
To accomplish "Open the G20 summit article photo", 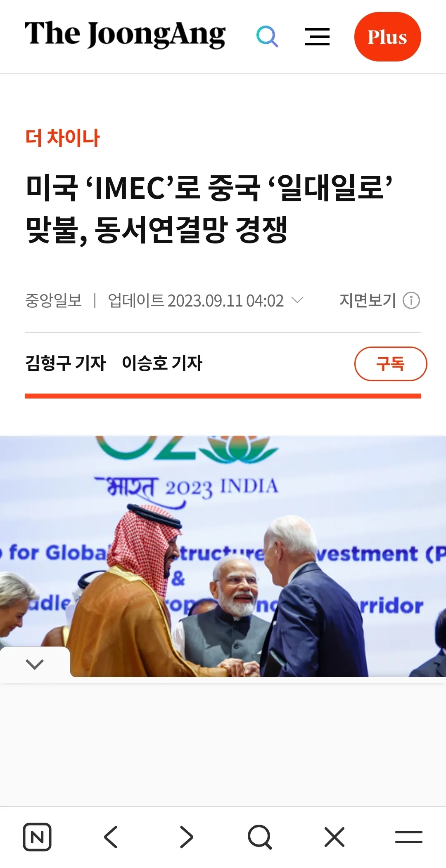I will tap(223, 556).
